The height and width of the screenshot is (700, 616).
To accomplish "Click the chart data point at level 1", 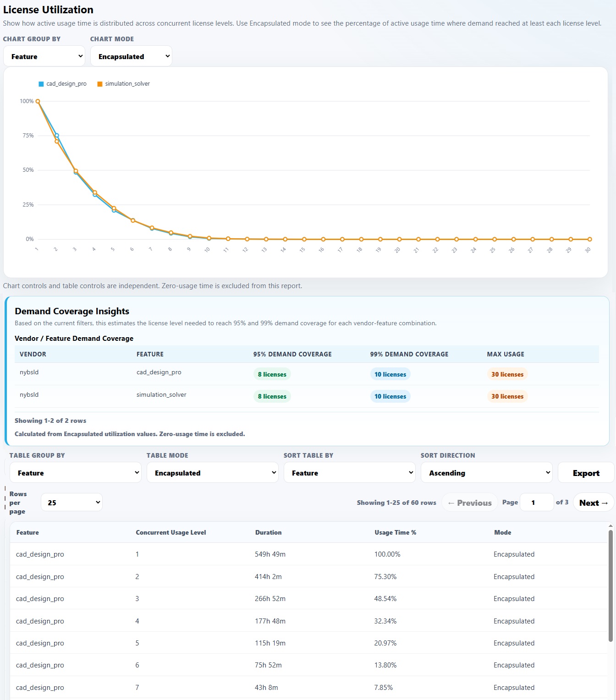I will pyautogui.click(x=38, y=102).
